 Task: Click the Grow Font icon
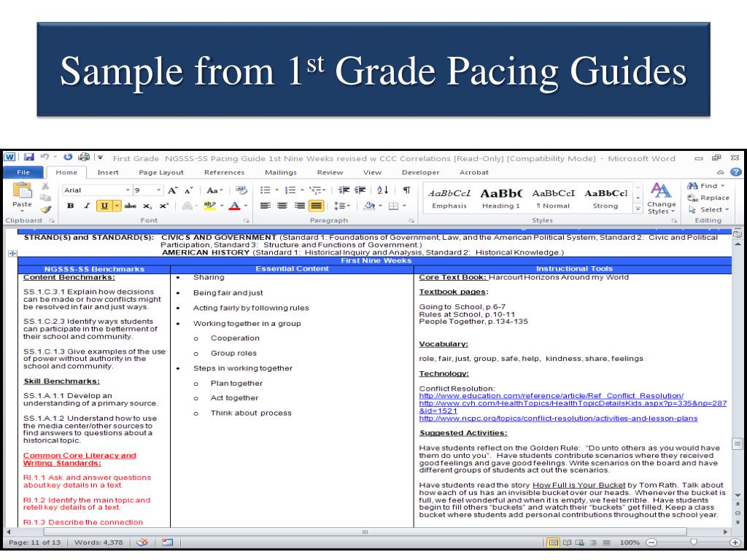point(173,190)
